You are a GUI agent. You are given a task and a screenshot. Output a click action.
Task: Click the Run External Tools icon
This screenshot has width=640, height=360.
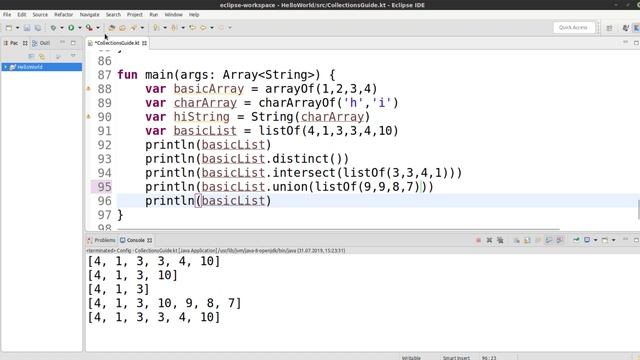point(89,28)
